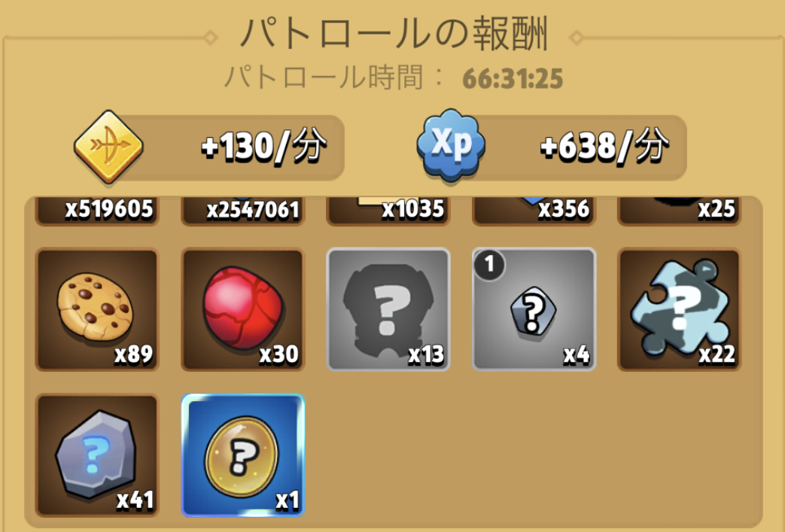Tap the パトロール時間 label

point(324,78)
